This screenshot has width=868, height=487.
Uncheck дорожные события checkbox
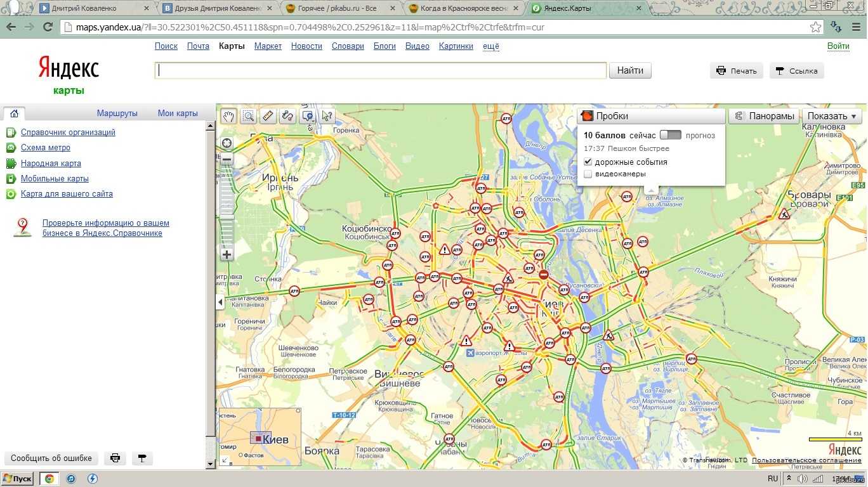[588, 162]
